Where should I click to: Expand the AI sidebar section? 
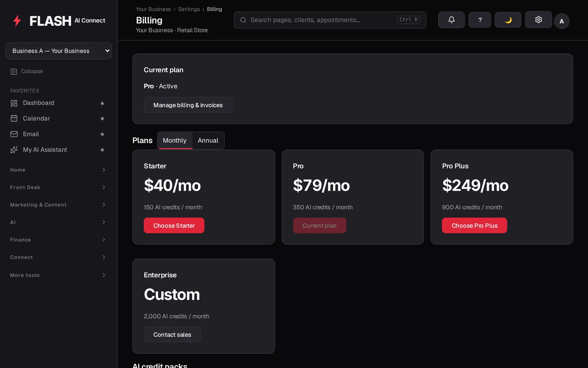58,222
